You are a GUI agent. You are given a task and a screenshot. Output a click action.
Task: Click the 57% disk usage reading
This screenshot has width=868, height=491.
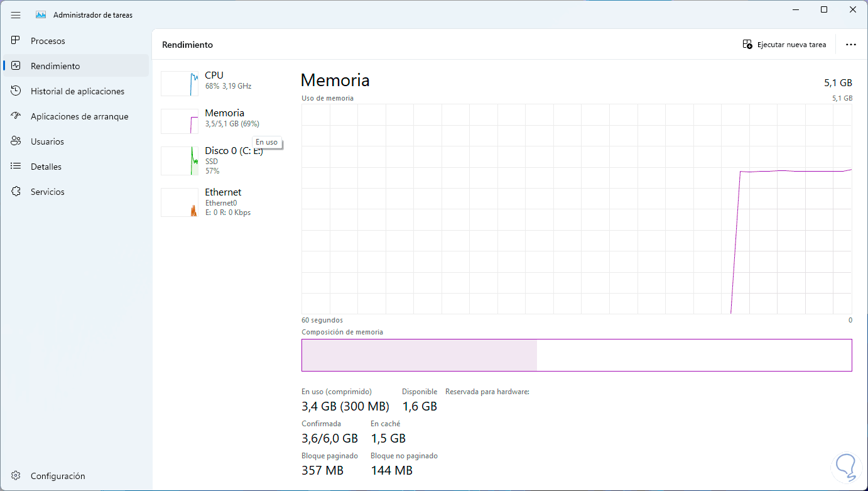tap(212, 171)
